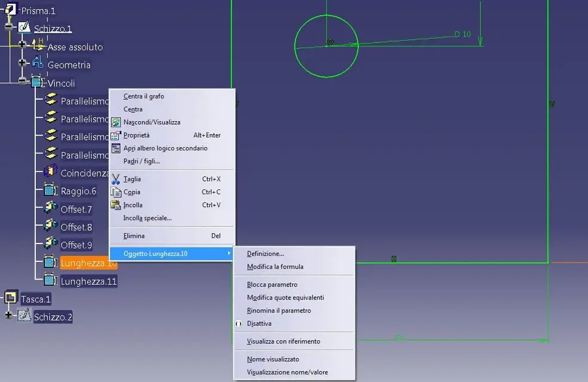This screenshot has height=382, width=588.
Task: Select the Offset.7 tree label
Action: pyautogui.click(x=76, y=210)
